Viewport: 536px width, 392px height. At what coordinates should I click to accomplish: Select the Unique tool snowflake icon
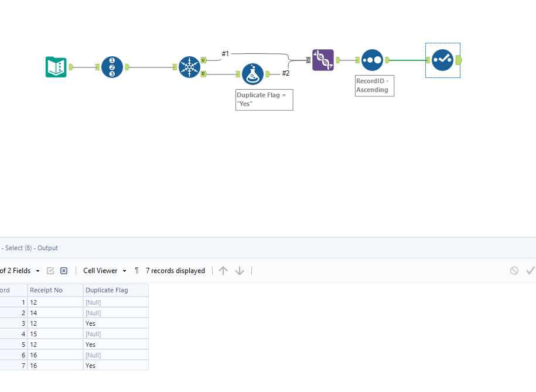(189, 67)
